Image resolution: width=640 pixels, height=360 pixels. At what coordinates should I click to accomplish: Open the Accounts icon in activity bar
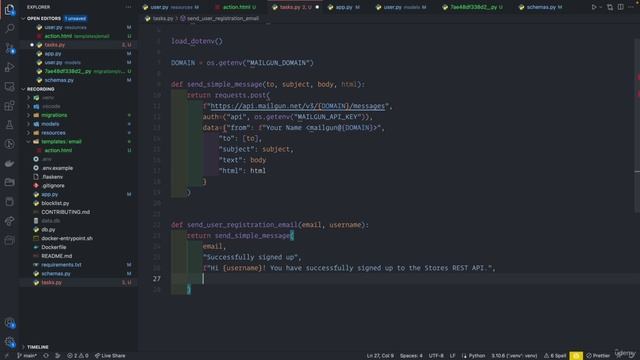[9, 323]
